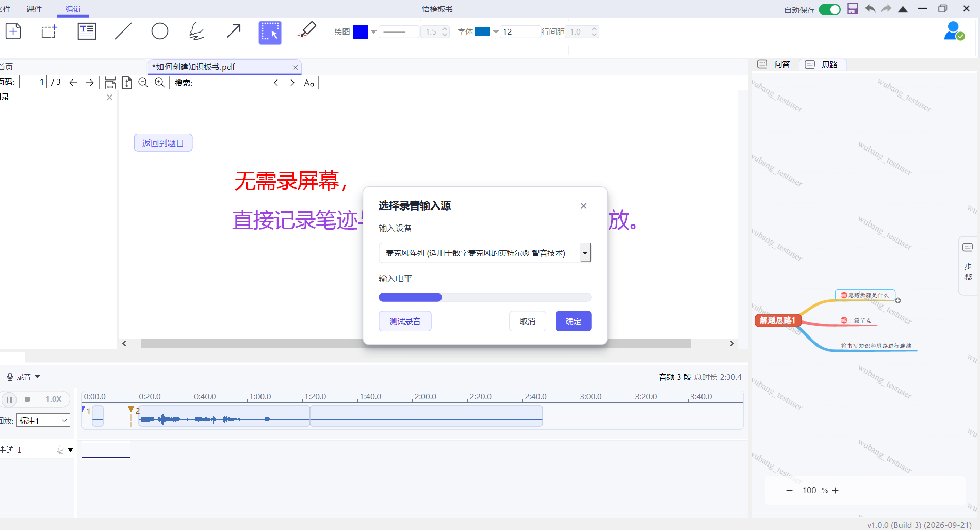Choose the text box tool
The height and width of the screenshot is (530, 980).
(87, 31)
